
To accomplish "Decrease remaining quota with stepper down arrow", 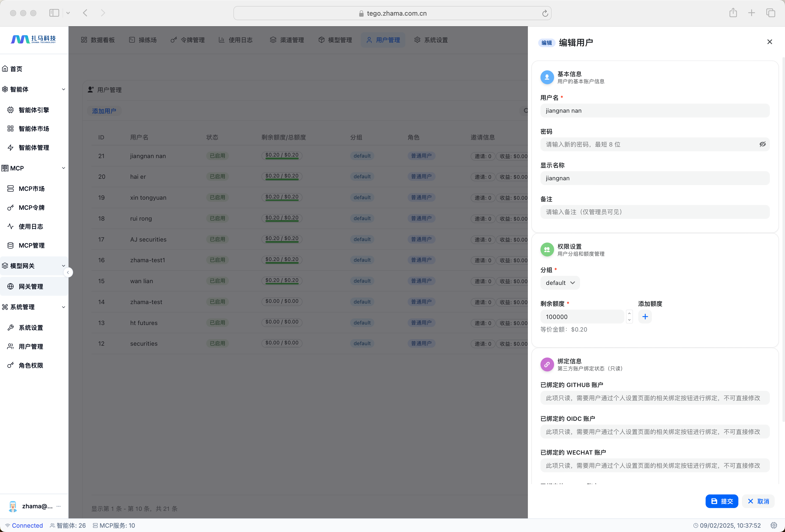I will click(x=629, y=320).
